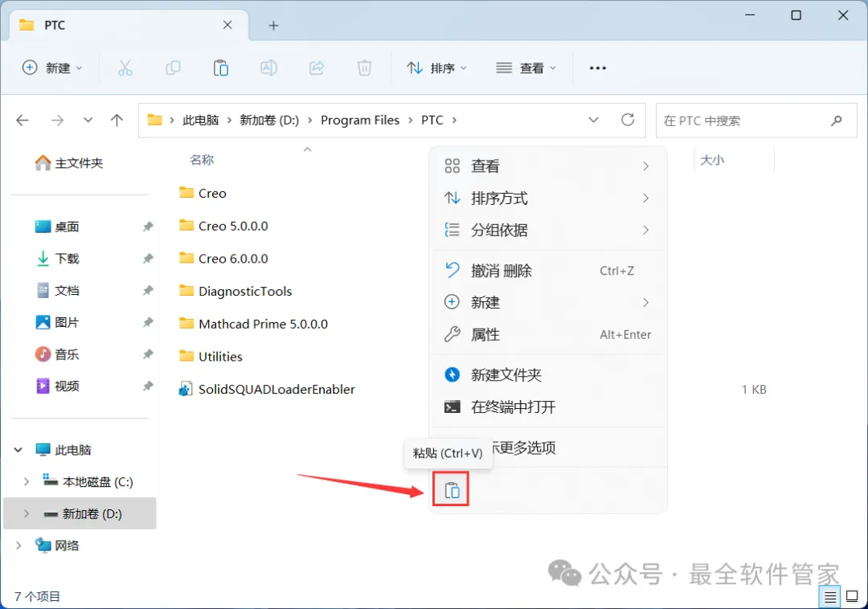Switch to details view icon in status bar
Viewport: 868px width, 609px height.
(829, 597)
